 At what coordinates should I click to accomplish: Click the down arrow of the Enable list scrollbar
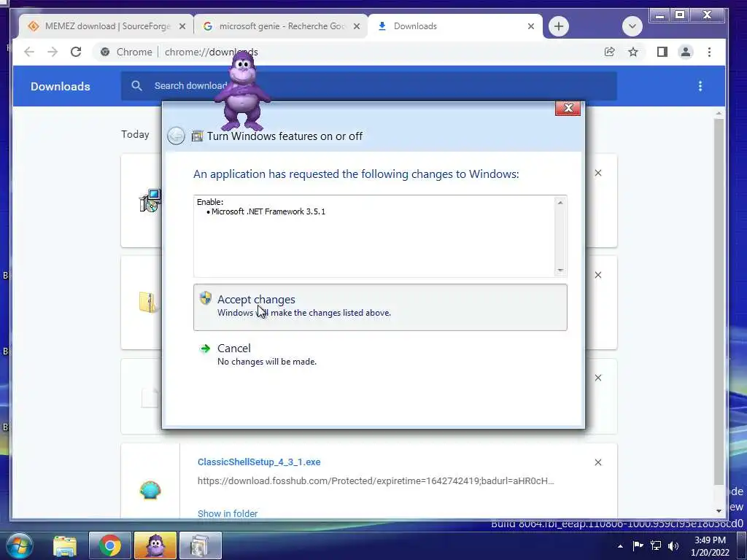(x=560, y=270)
